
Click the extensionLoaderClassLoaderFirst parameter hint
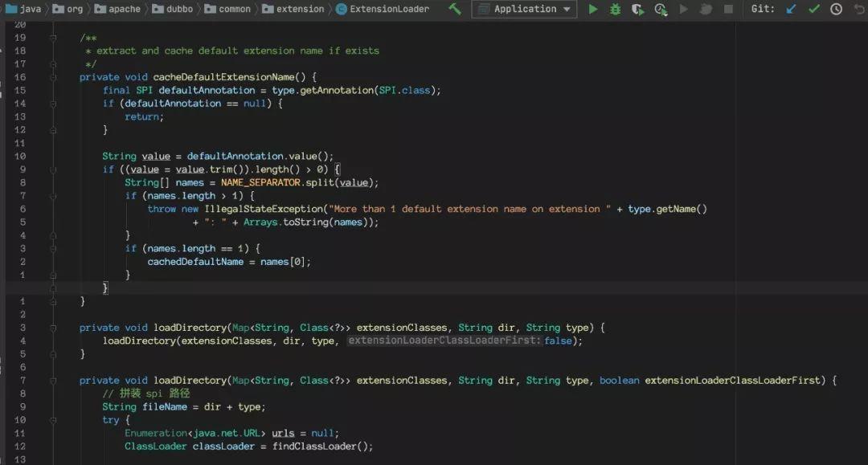click(444, 341)
